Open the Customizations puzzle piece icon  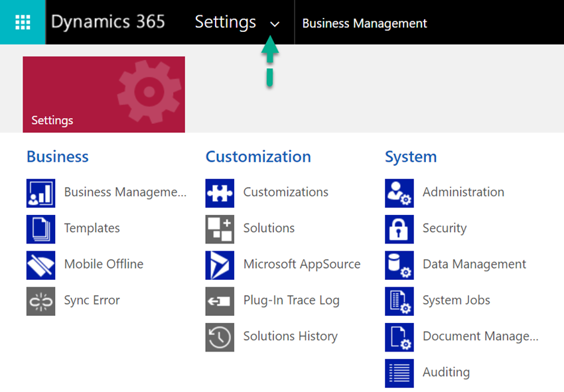[x=219, y=193]
